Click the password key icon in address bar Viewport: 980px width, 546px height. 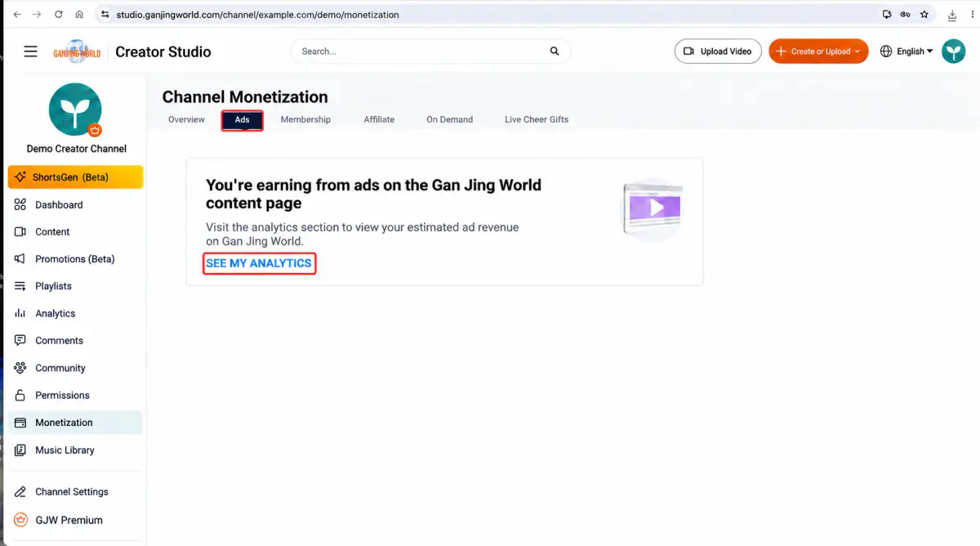[906, 15]
